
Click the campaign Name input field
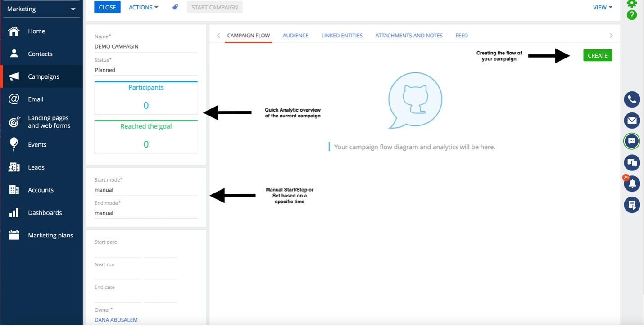pyautogui.click(x=146, y=46)
